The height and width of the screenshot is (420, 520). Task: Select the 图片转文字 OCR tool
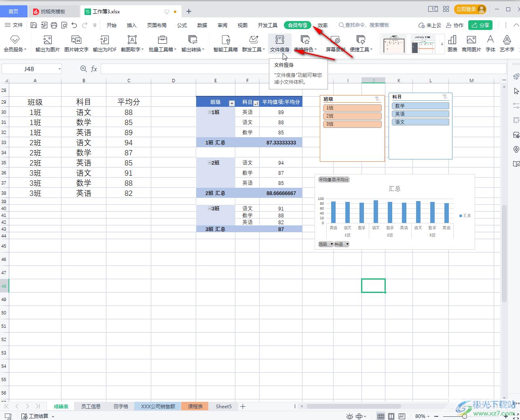click(x=76, y=44)
